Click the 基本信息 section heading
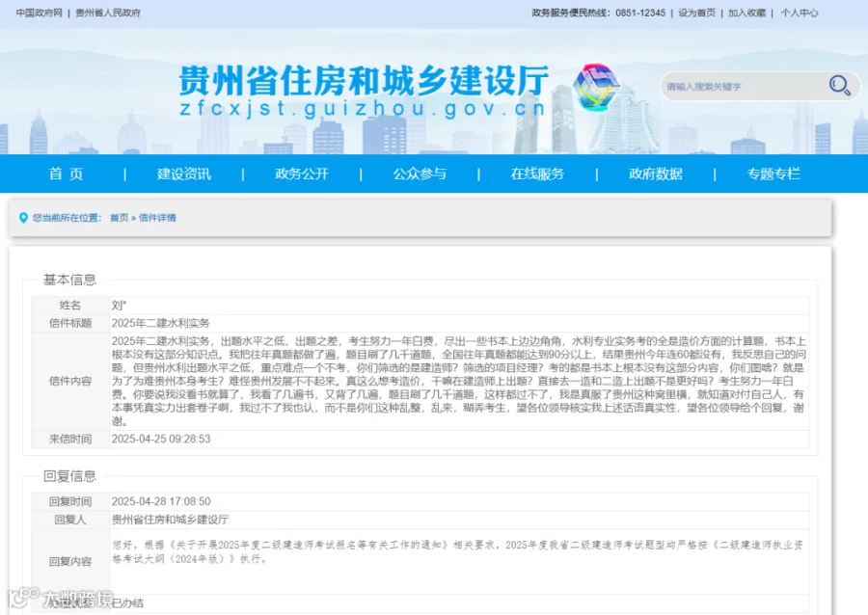 tap(69, 280)
